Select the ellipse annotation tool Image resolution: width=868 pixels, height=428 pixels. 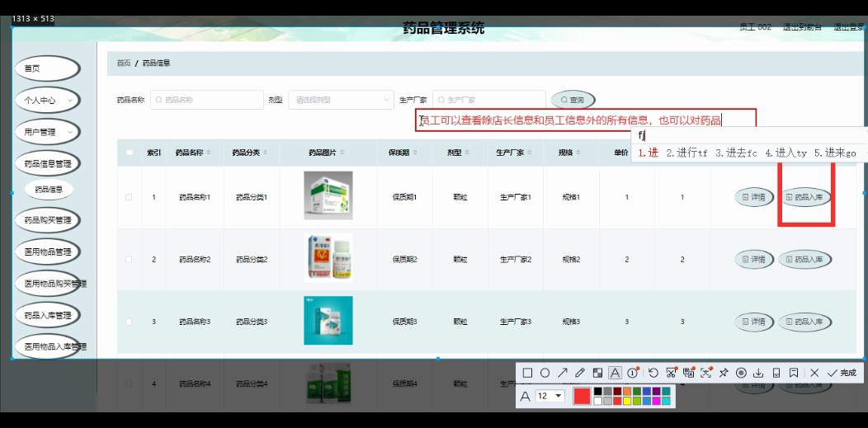(x=545, y=374)
